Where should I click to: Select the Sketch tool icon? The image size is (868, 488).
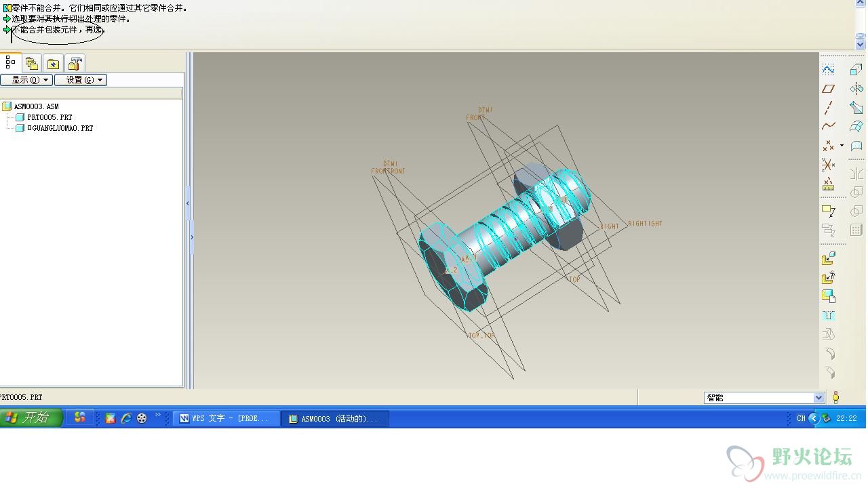[x=829, y=70]
